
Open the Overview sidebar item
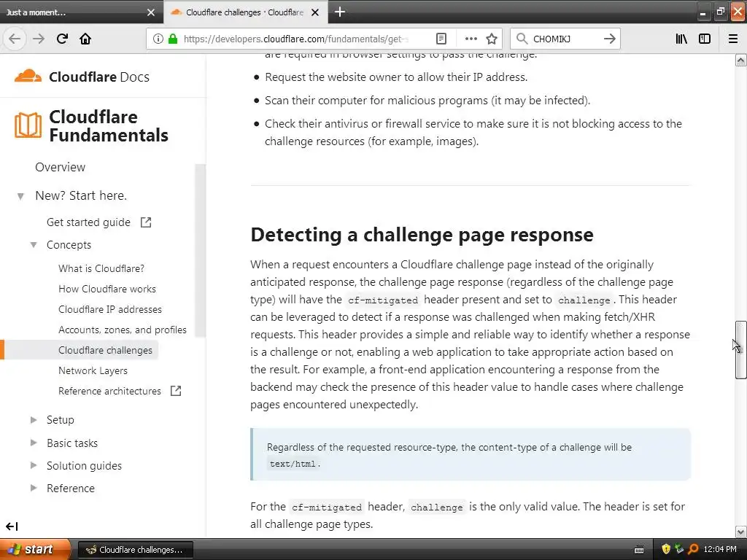60,167
